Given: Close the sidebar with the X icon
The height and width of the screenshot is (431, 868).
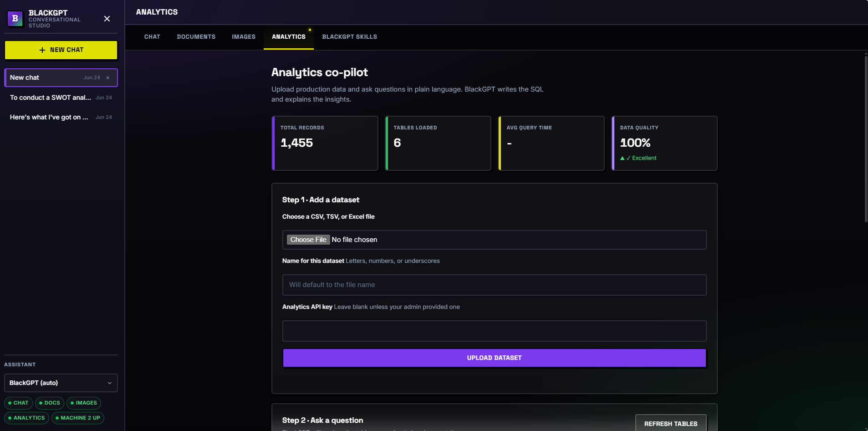Looking at the screenshot, I should tap(107, 19).
